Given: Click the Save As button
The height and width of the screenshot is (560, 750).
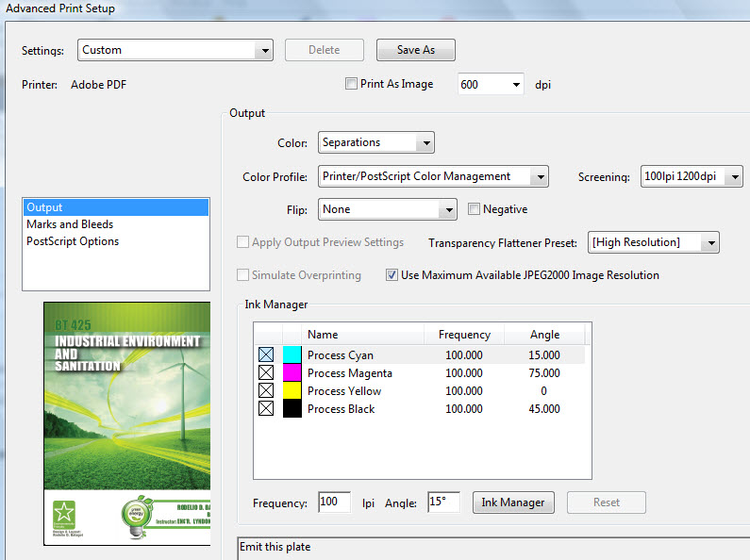Looking at the screenshot, I should [x=416, y=50].
